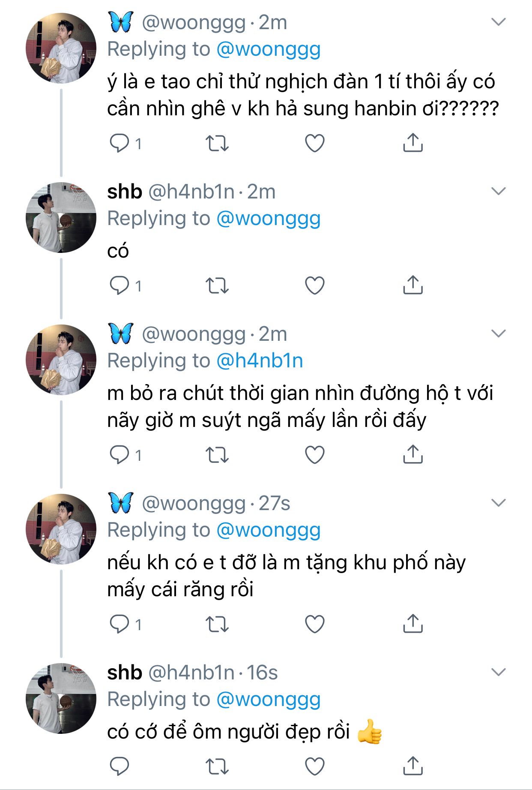Image resolution: width=532 pixels, height=790 pixels.
Task: Open the shb display name on the 'có' tweet
Action: tap(125, 192)
